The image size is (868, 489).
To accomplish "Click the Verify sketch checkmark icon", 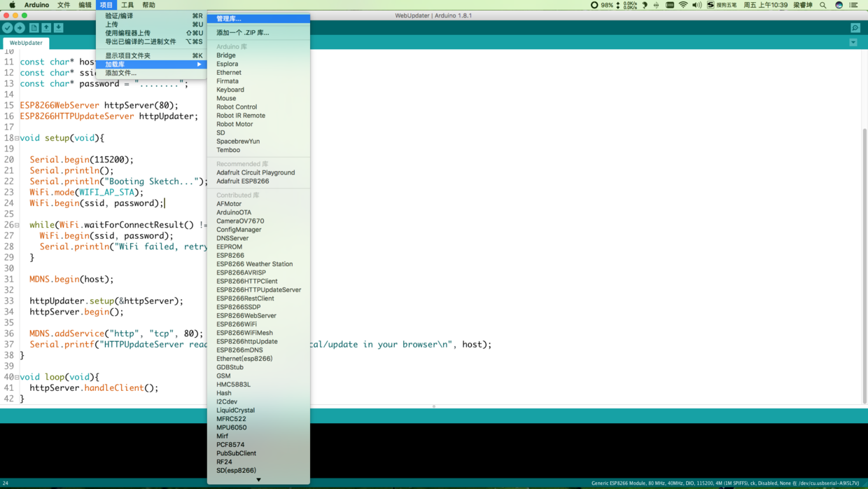I will pos(7,28).
